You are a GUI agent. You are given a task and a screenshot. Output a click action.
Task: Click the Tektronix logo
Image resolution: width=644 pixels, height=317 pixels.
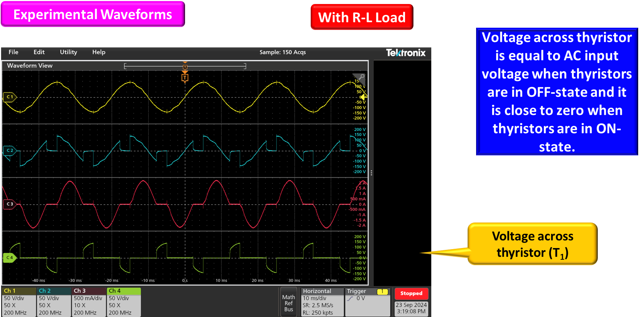tap(405, 53)
